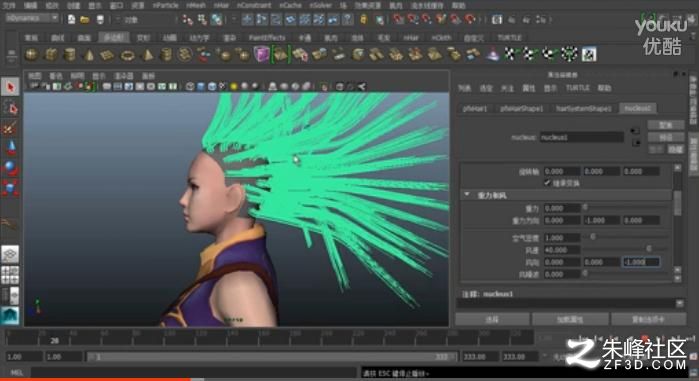
Task: Create a polygon torus from shelf
Action: (x=127, y=54)
